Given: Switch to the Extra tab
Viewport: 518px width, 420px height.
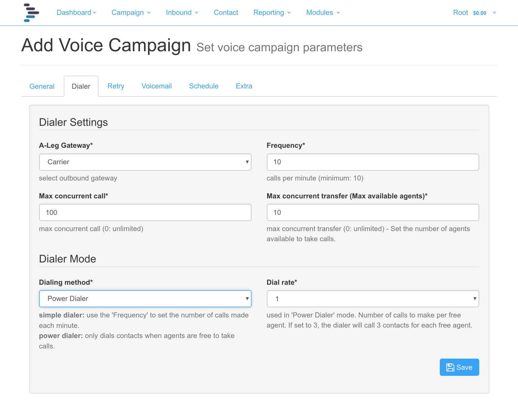Looking at the screenshot, I should click(244, 86).
